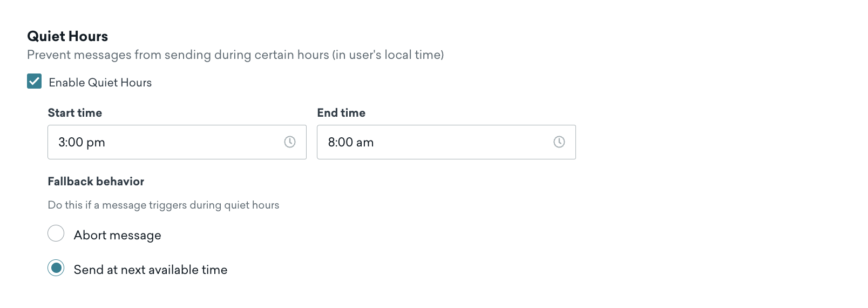Select the Send at next available time radio
The image size is (868, 308).
(x=56, y=268)
